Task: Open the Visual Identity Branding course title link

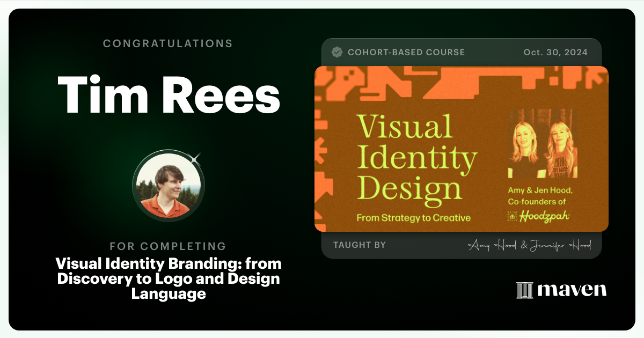Action: tap(168, 278)
